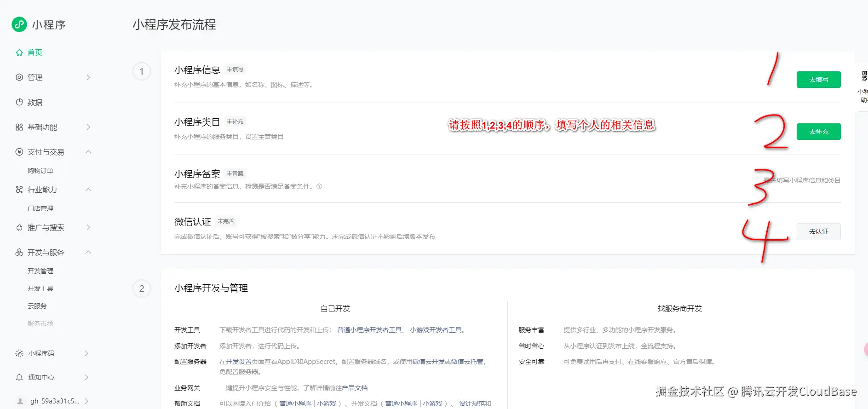This screenshot has height=409, width=868.
Task: Click the 小程序开发与管理 section title
Action: (211, 288)
